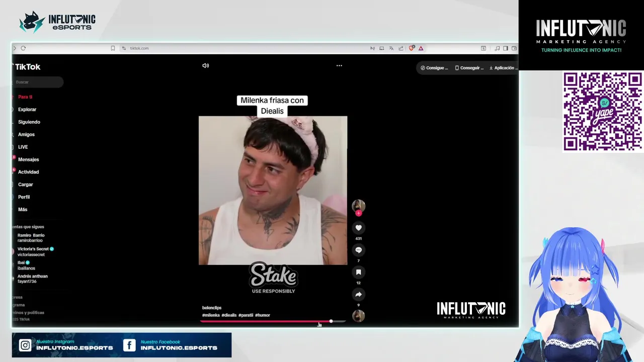Open the Cargar upload page

point(25,185)
